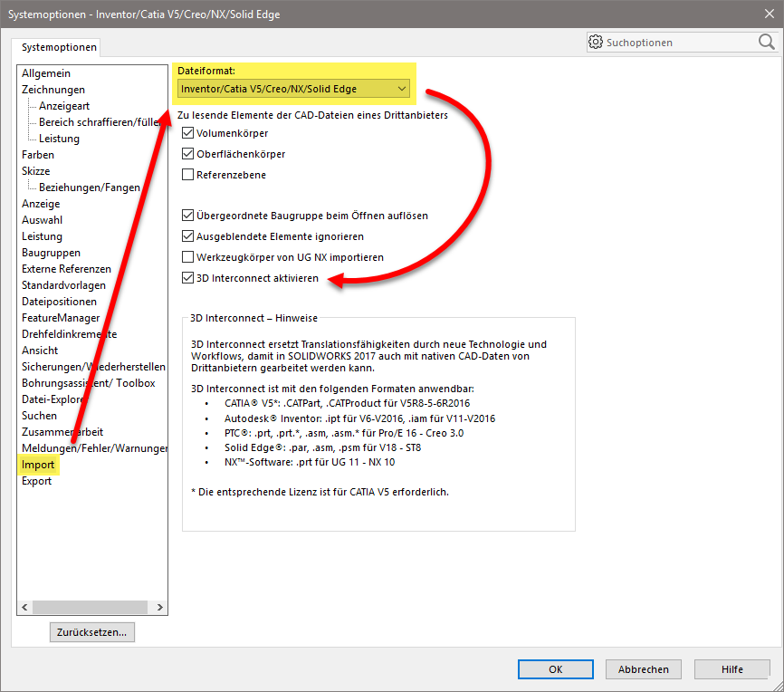
Task: Click the list's left scroll arrow
Action: (x=24, y=607)
